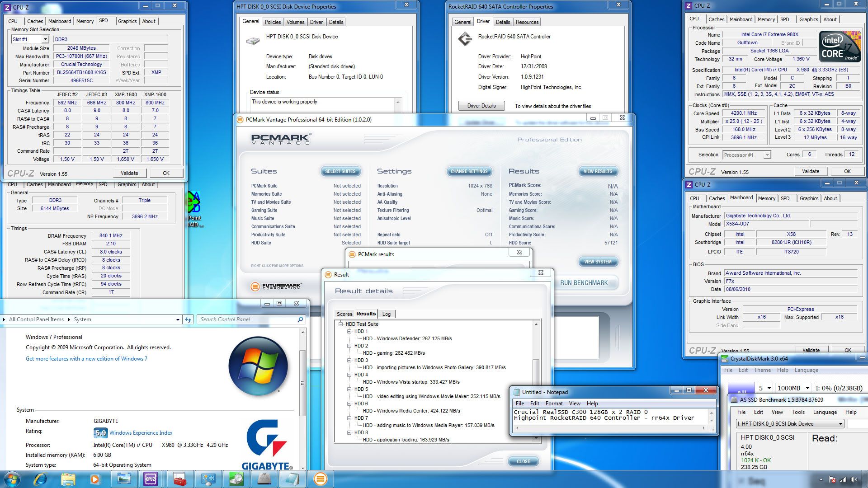
Task: Click CLOSE in the Result details window
Action: [x=524, y=461]
